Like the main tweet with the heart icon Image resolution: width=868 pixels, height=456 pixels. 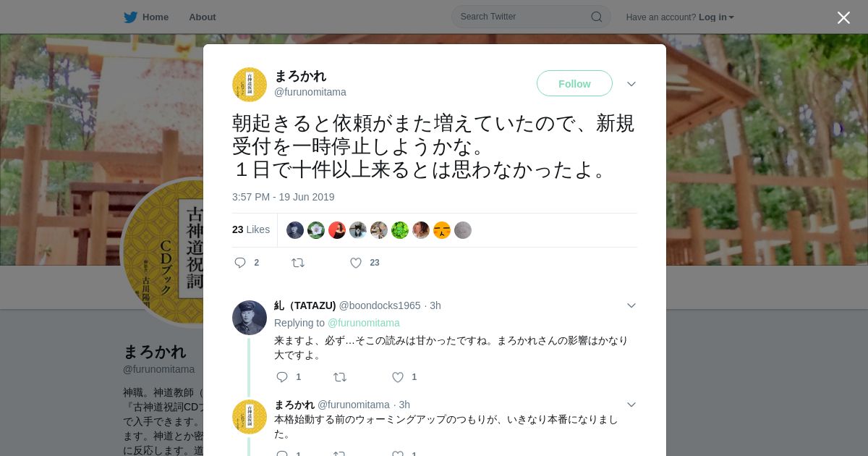pos(356,263)
